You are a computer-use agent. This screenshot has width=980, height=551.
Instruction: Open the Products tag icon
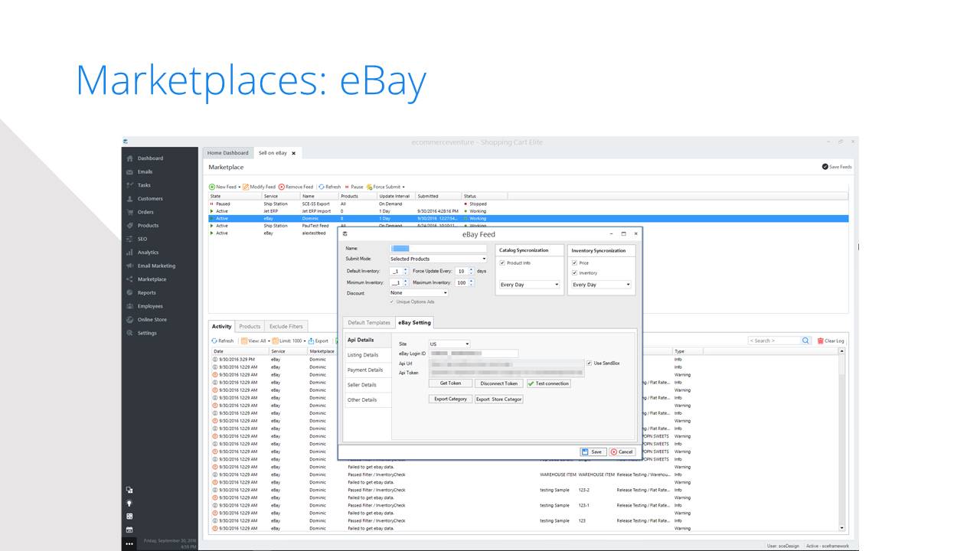[x=129, y=226]
